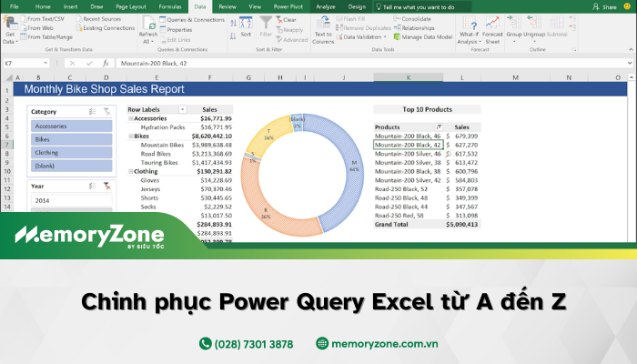Image resolution: width=637 pixels, height=364 pixels.
Task: Open Existing Connections
Action: (106, 28)
